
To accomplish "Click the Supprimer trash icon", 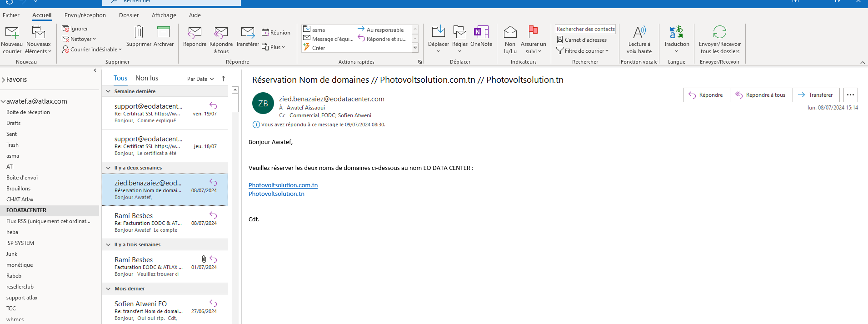I will 139,33.
